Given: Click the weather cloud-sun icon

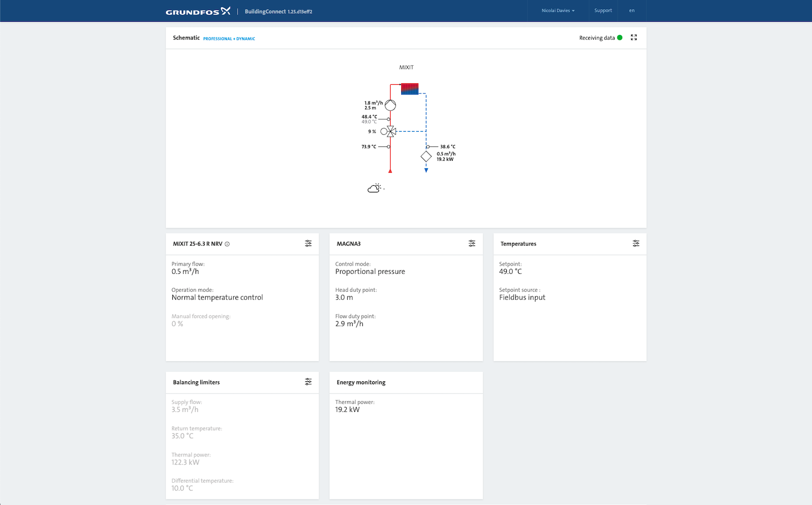Looking at the screenshot, I should coord(374,188).
